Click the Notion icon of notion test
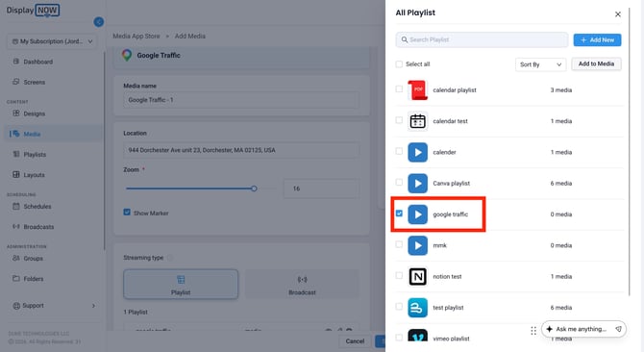 [418, 276]
